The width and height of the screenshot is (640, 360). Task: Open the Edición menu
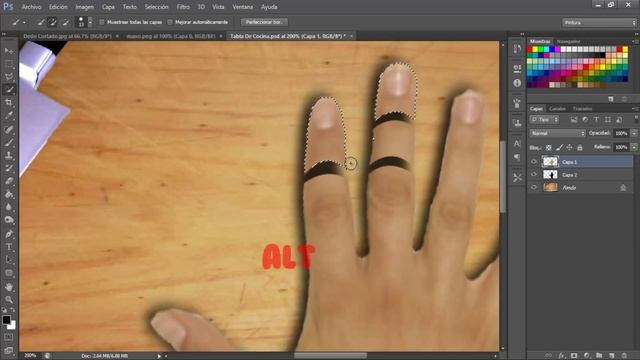pyautogui.click(x=58, y=7)
